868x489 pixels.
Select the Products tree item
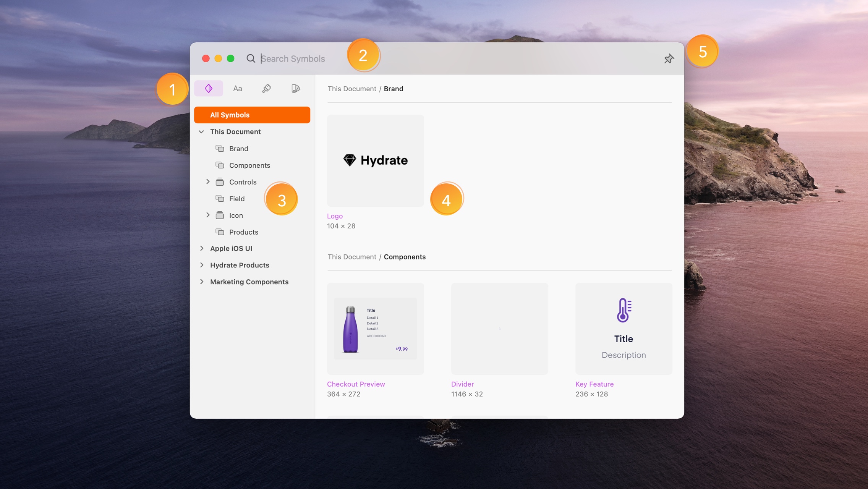[243, 232]
